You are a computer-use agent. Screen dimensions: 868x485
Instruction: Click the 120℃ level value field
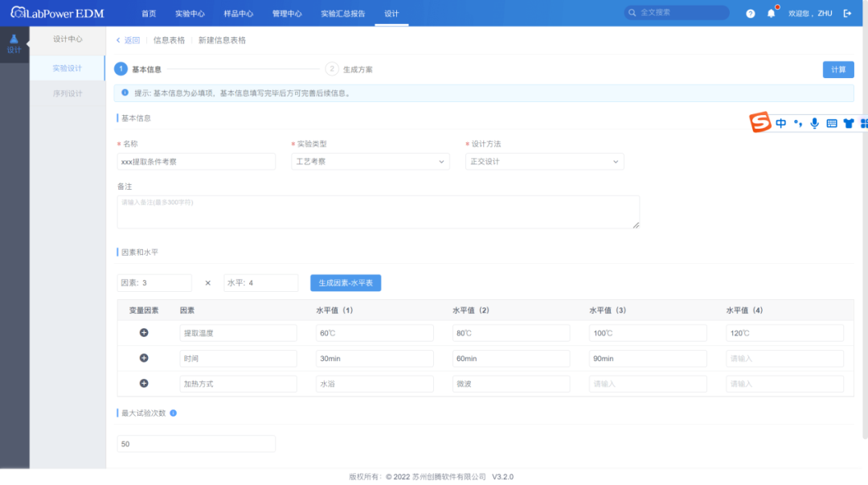point(785,333)
